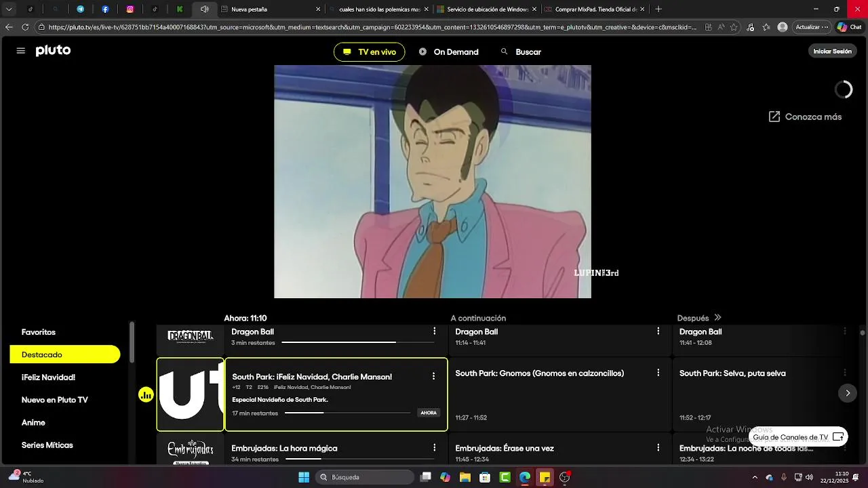Open the Instagram pinned tab
The width and height of the screenshot is (868, 488).
pyautogui.click(x=130, y=9)
